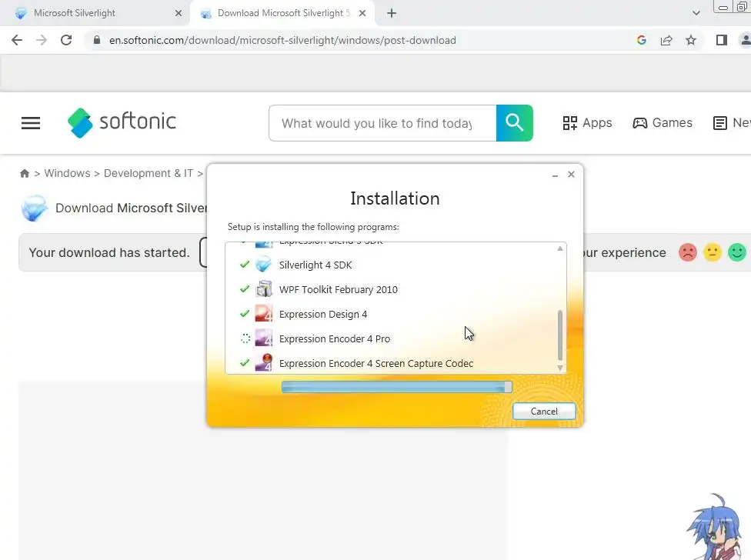Open the Softonic hamburger menu
Image resolution: width=751 pixels, height=560 pixels.
pos(31,123)
